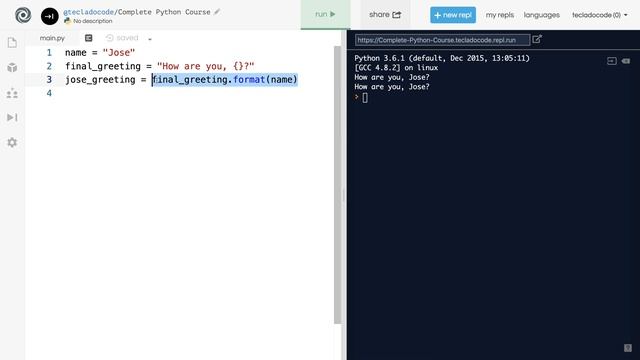
Task: Run the program
Action: 325,14
